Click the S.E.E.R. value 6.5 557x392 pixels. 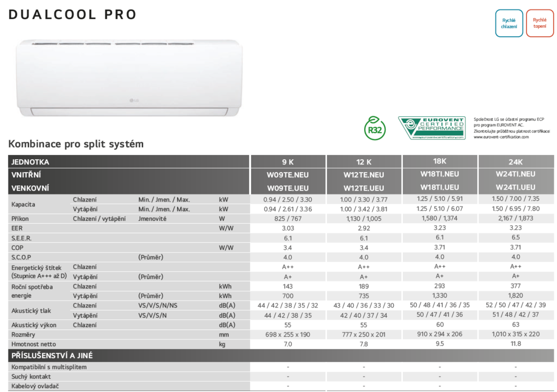[x=516, y=237]
